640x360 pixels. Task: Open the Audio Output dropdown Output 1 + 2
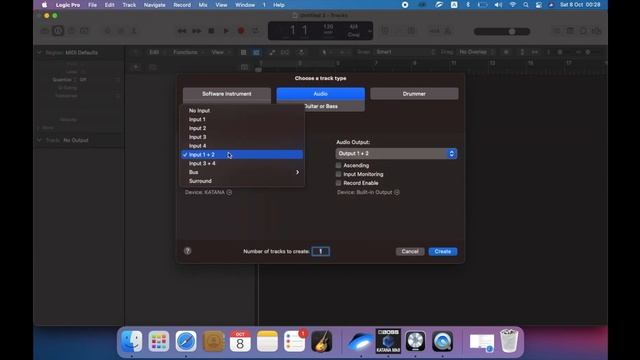tap(396, 153)
